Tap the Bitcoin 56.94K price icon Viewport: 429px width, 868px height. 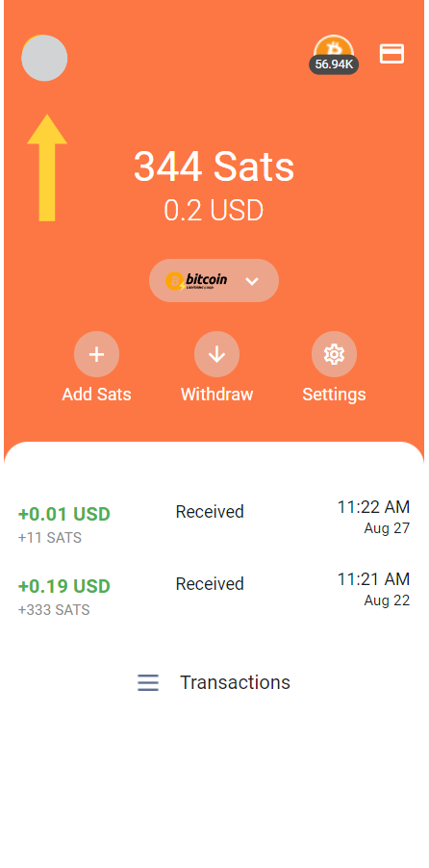[x=334, y=54]
